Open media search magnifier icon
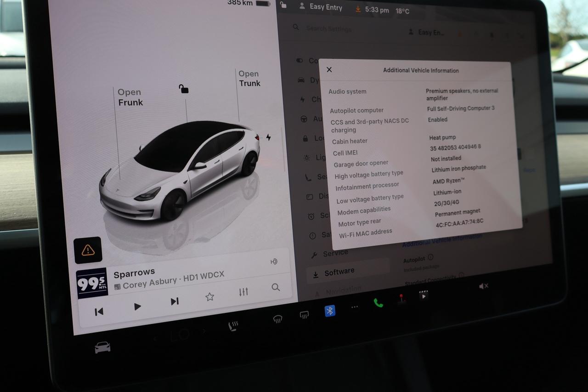 pos(276,287)
